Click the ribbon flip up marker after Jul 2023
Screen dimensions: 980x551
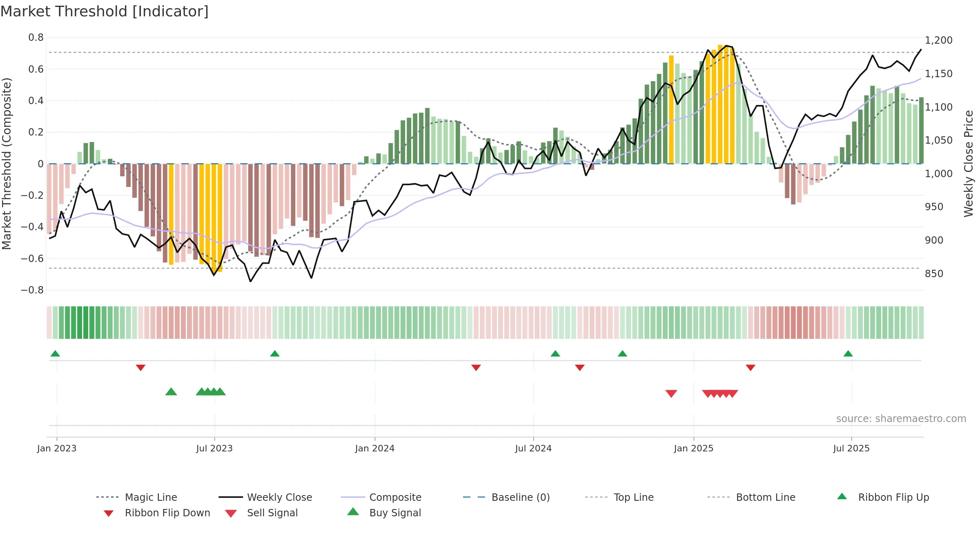pos(275,353)
